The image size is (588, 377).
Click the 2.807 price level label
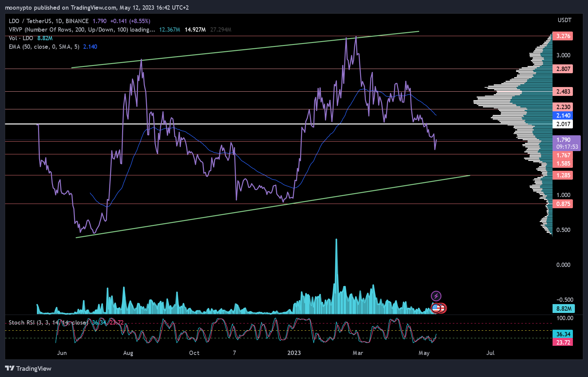click(x=563, y=69)
